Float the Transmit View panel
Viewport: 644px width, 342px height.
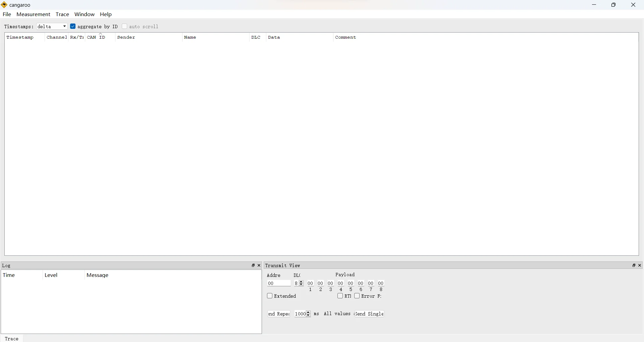point(634,265)
